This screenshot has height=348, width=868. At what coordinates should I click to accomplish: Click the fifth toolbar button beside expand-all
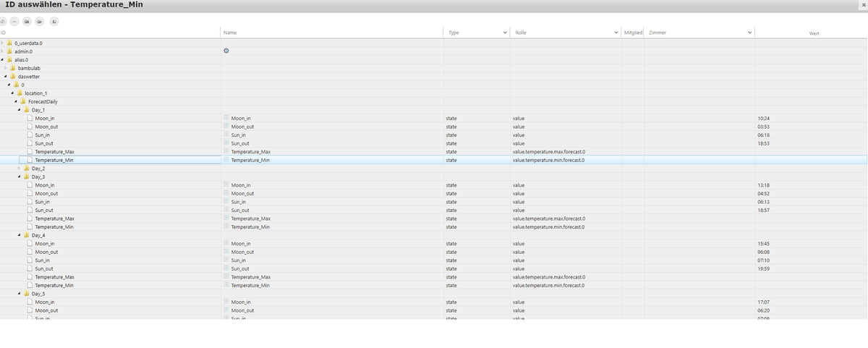click(x=54, y=21)
